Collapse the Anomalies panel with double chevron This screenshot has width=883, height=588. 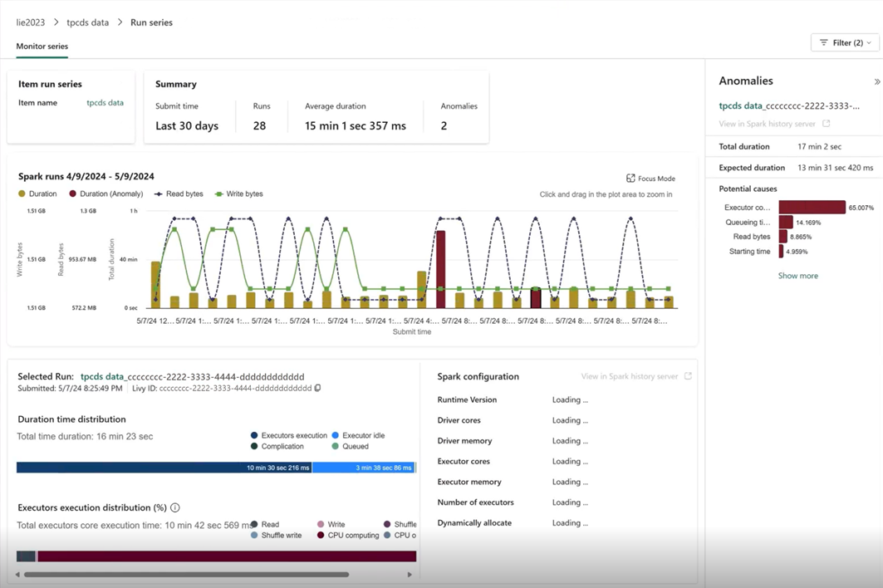876,81
